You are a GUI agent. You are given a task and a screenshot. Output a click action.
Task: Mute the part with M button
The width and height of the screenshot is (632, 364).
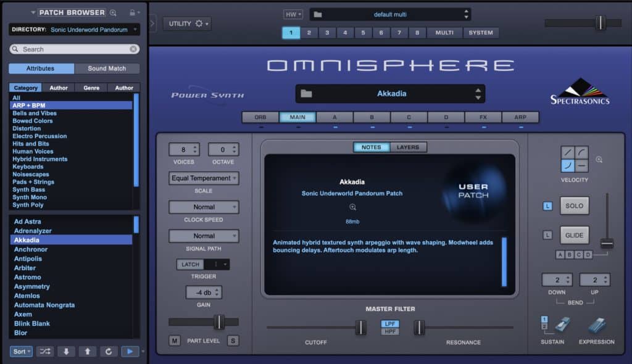click(x=174, y=341)
